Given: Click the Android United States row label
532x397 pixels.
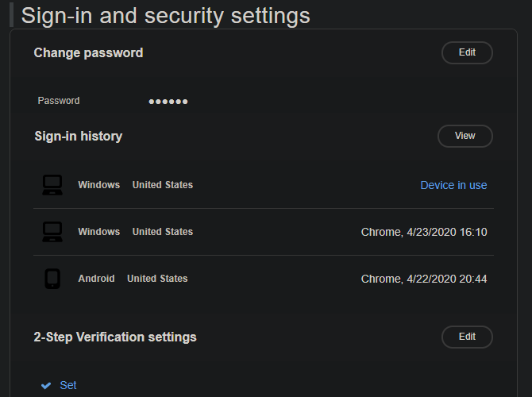Looking at the screenshot, I should pos(133,279).
